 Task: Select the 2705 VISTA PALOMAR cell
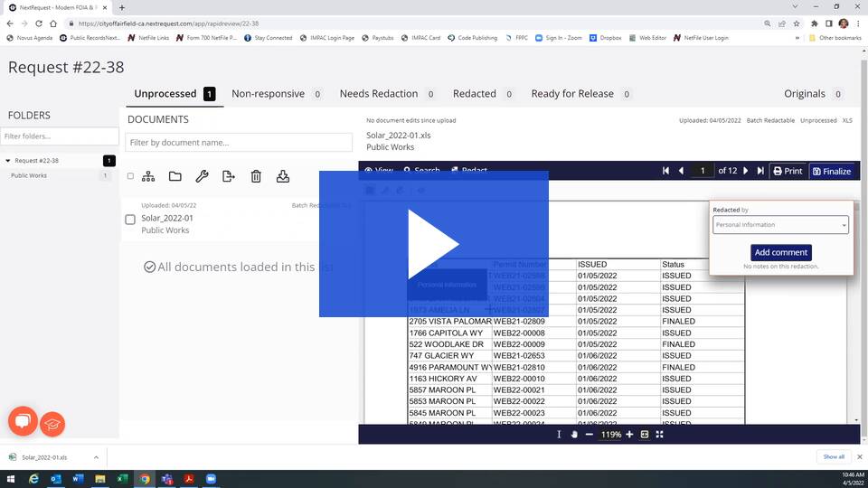[x=449, y=322]
